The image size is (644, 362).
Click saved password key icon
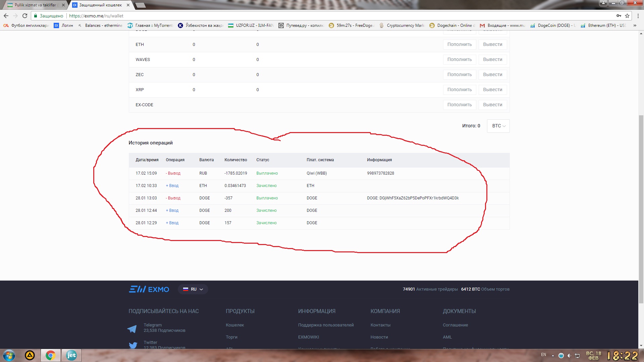[x=619, y=16]
